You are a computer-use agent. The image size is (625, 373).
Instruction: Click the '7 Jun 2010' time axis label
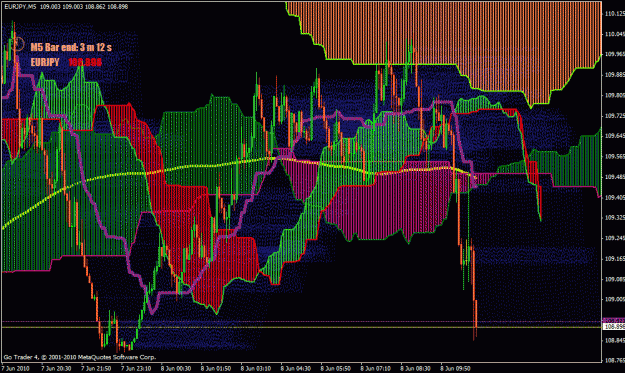pyautogui.click(x=16, y=369)
